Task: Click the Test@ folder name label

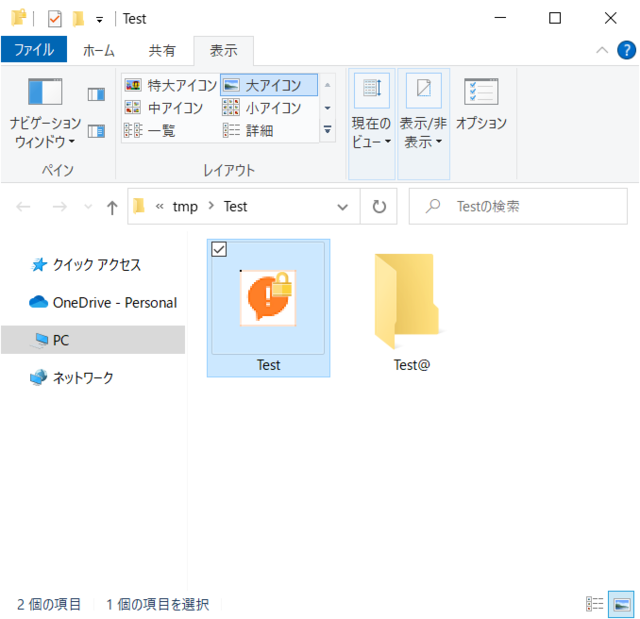Action: click(x=412, y=365)
